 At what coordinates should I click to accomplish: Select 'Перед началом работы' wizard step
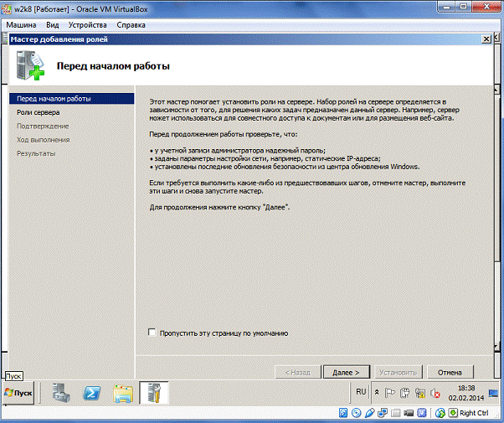coord(72,99)
